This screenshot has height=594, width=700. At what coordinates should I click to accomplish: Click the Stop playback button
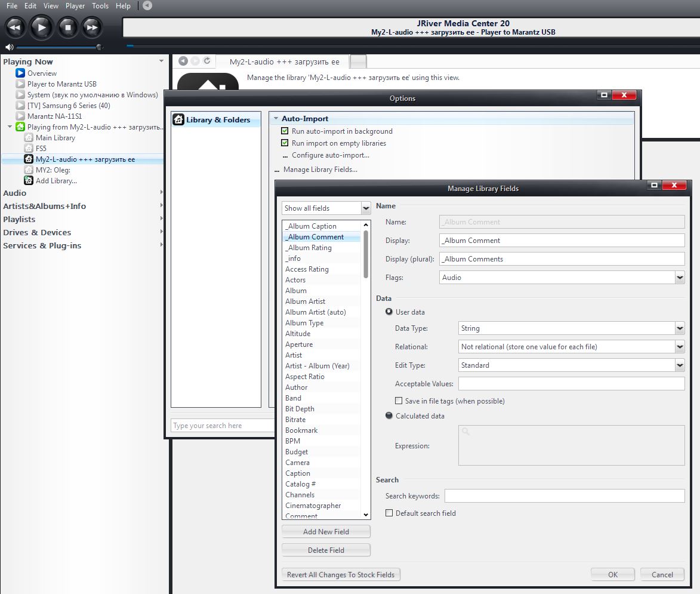[68, 27]
